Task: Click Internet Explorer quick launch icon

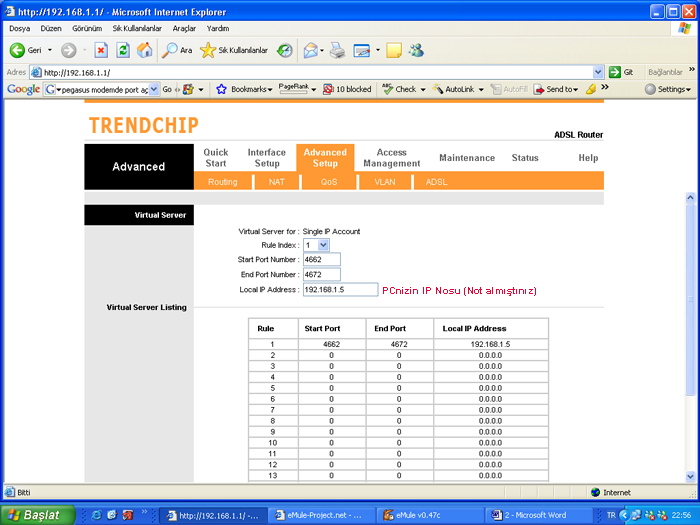Action: point(96,515)
